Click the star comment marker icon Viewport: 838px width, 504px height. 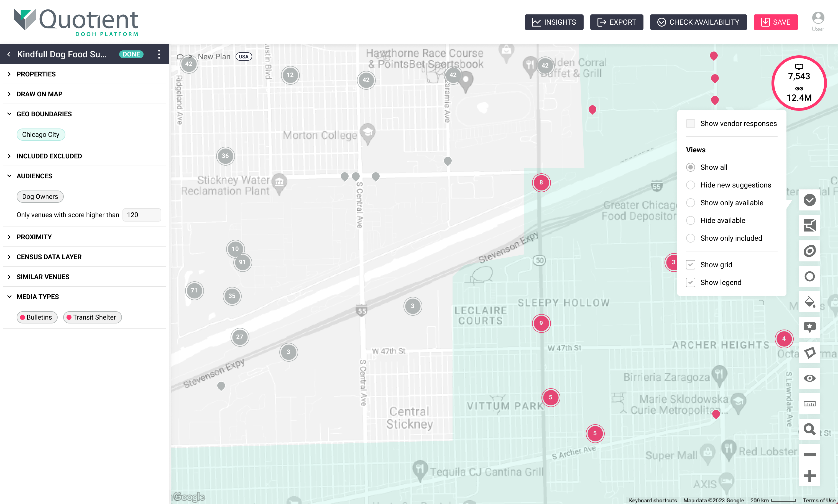pyautogui.click(x=809, y=327)
